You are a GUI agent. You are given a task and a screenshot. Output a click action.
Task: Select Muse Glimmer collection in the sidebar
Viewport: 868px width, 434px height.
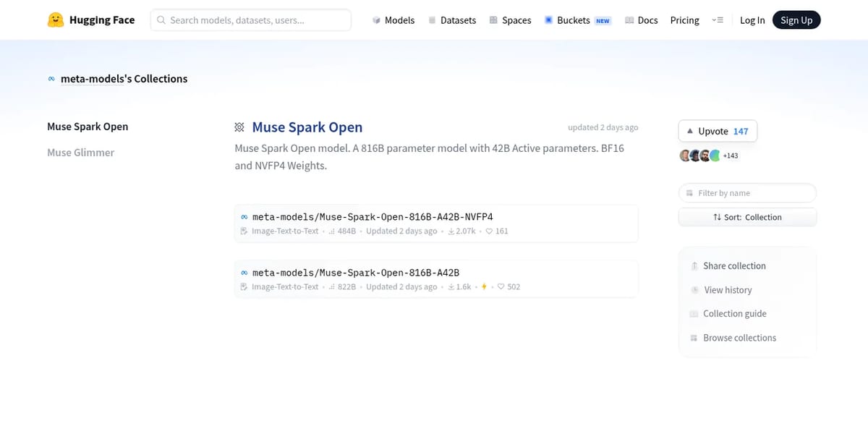pos(80,153)
